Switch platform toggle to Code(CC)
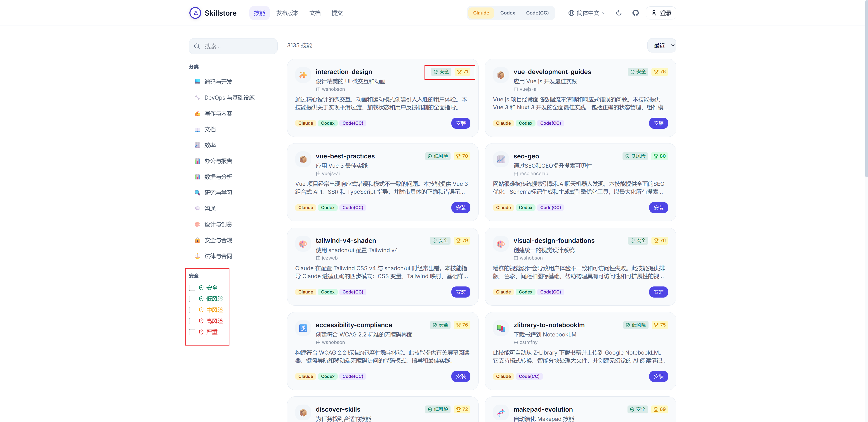 click(537, 13)
